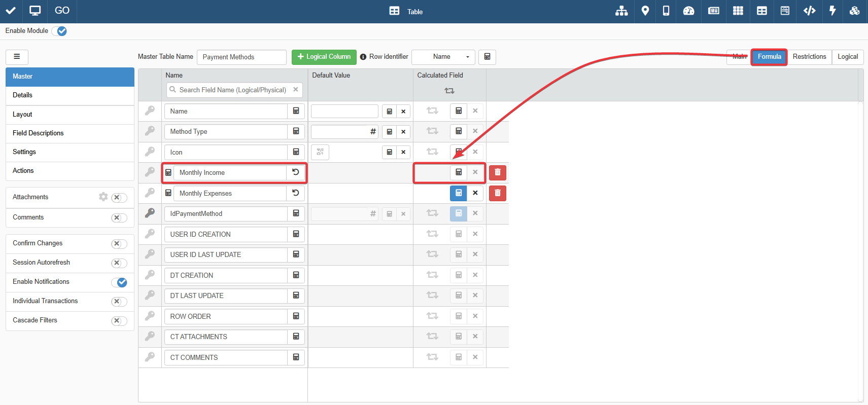The image size is (868, 405).
Task: Collapse the sidebar with hamburger button
Action: 17,57
